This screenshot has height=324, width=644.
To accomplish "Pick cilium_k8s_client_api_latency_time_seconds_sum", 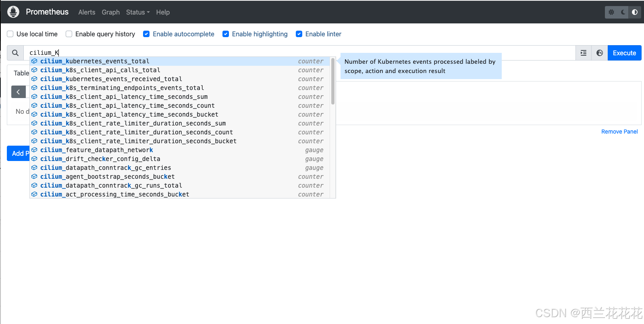I will pyautogui.click(x=180, y=97).
